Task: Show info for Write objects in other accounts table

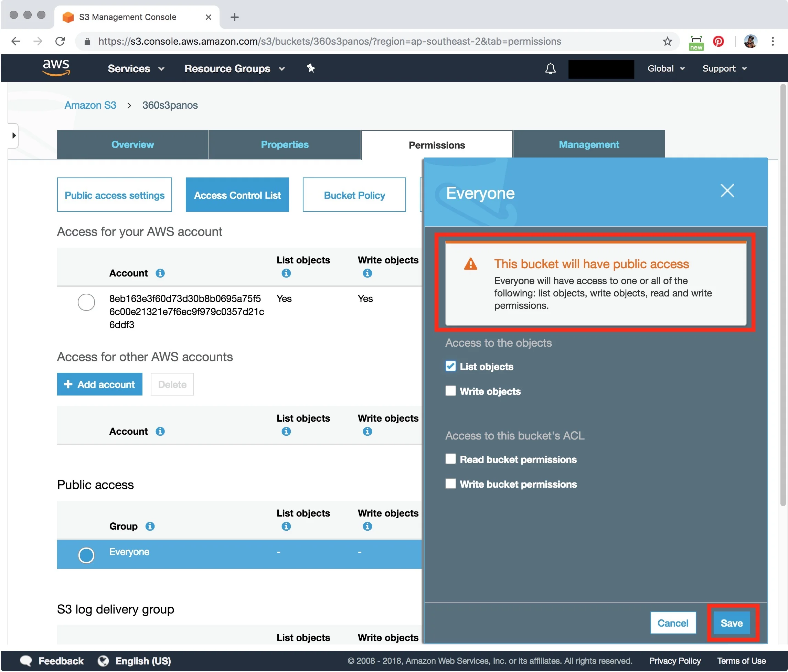Action: pyautogui.click(x=367, y=431)
